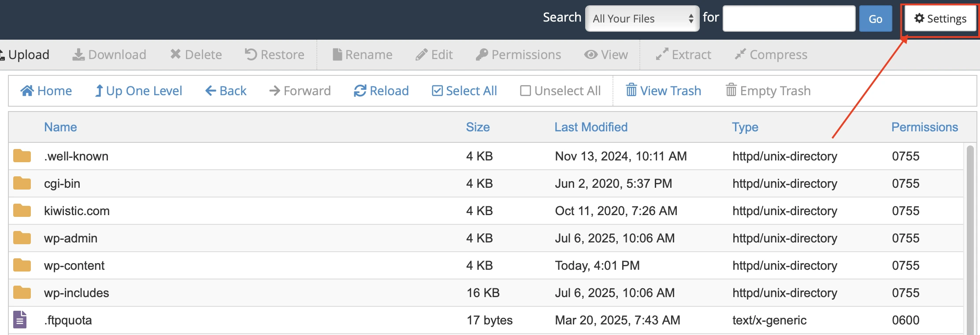Viewport: 980px width, 335px height.
Task: Click the .ftpquota file icon
Action: pos(20,320)
